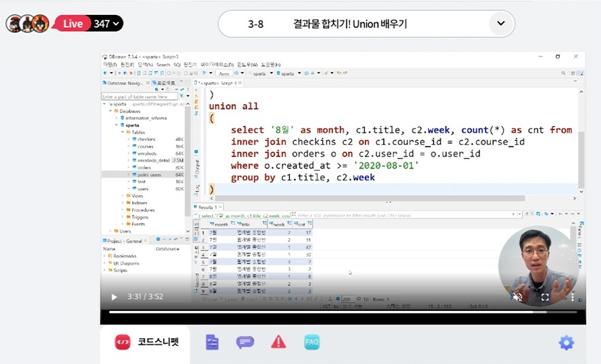Switch to the Database Navigator tab
Screen dimensions: 601x364
[125, 83]
